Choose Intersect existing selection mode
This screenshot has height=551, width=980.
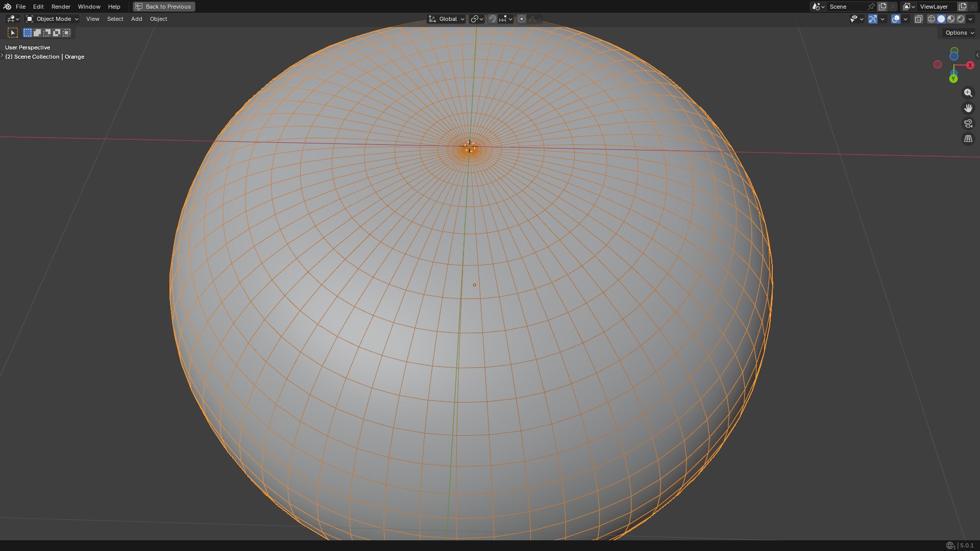pyautogui.click(x=66, y=33)
